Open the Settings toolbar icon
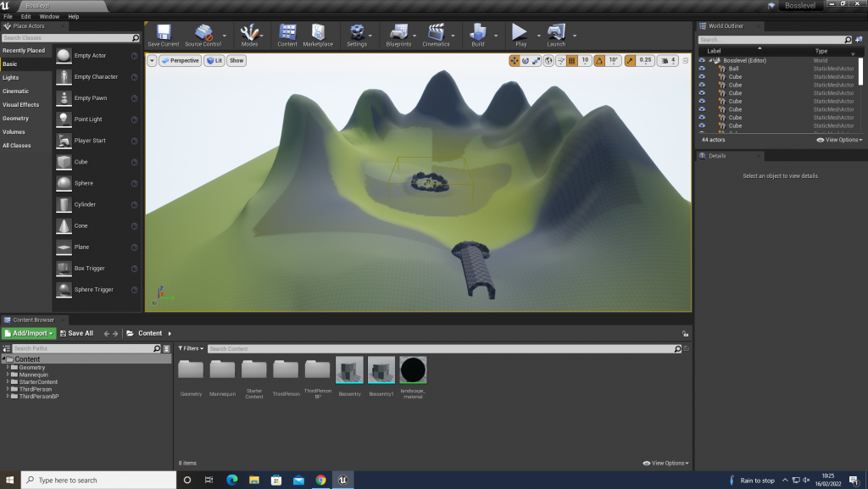 point(357,32)
